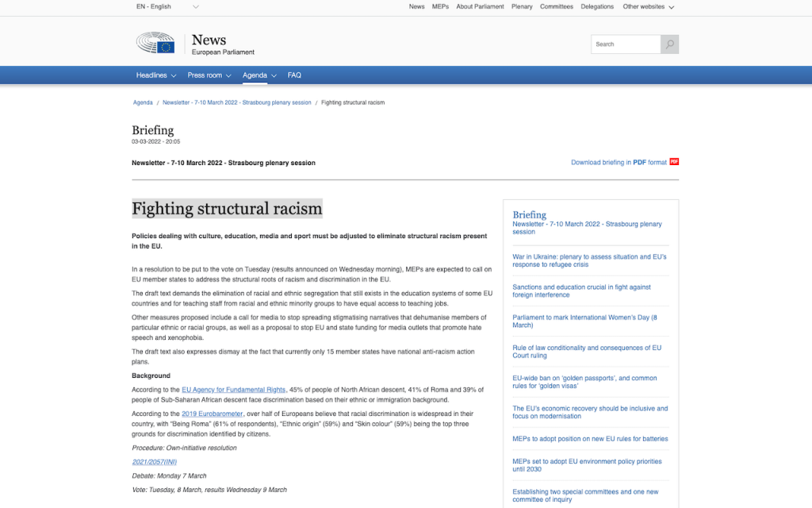The image size is (812, 508).
Task: Open the Press room dropdown
Action: [x=209, y=75]
